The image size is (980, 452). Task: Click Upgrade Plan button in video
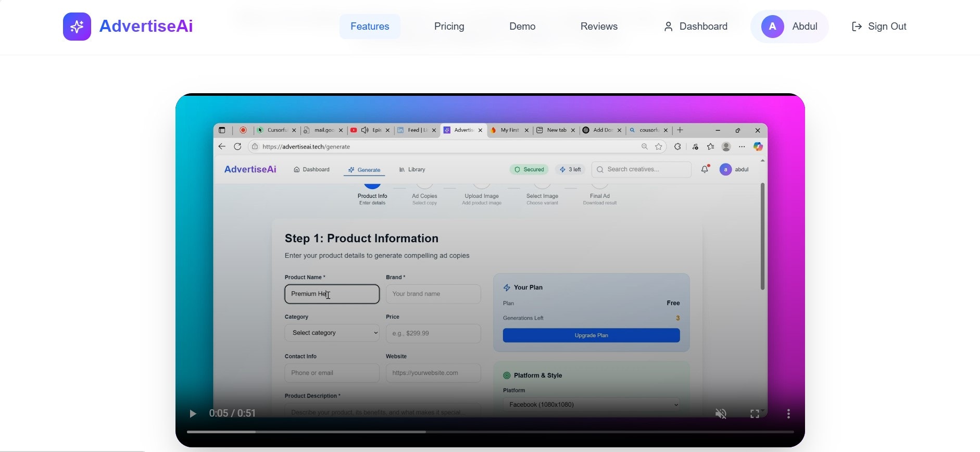591,335
